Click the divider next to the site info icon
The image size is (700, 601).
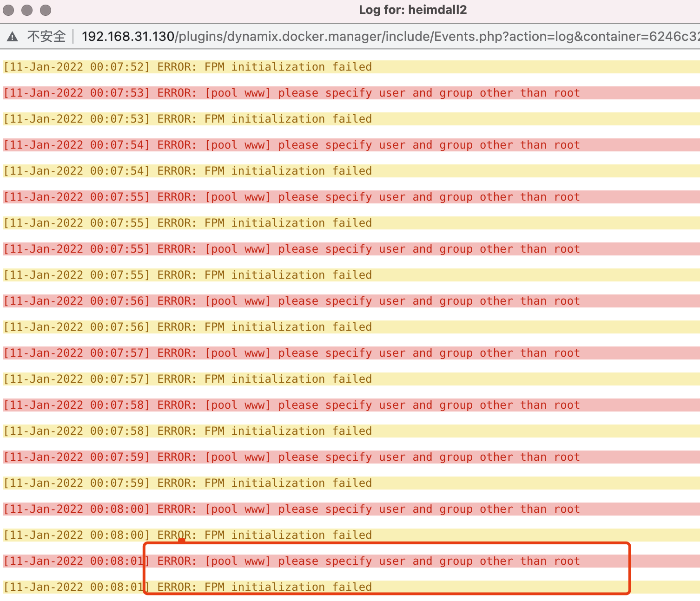73,36
